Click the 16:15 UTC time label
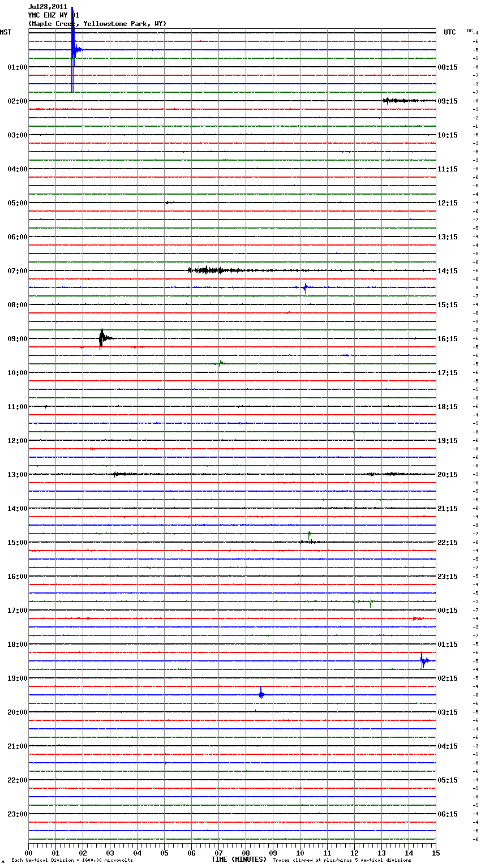 [x=448, y=338]
